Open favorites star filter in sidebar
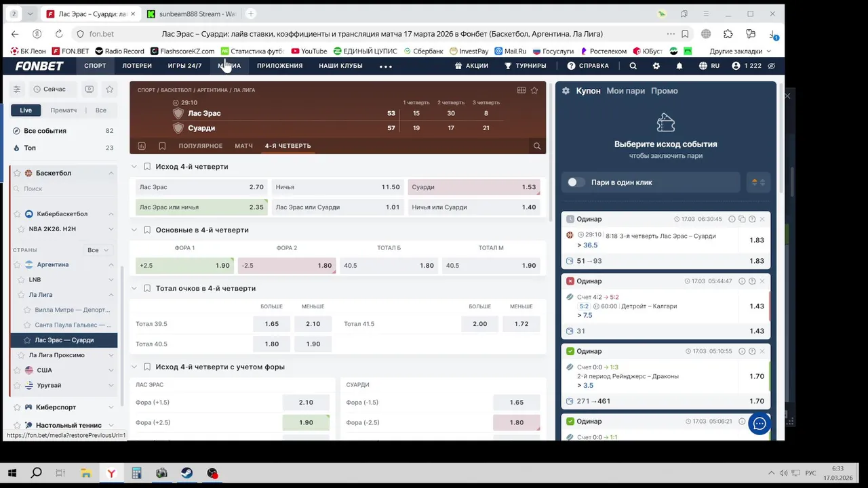 (x=109, y=89)
